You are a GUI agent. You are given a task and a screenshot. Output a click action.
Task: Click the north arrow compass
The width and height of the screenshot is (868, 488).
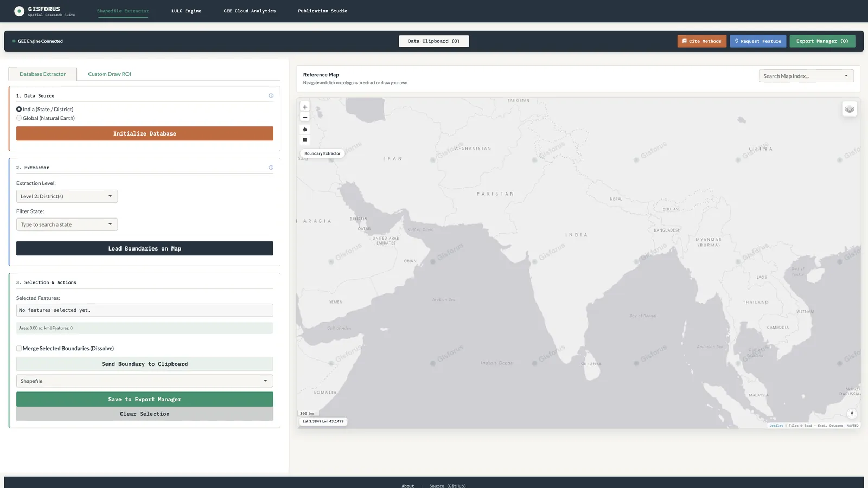(x=852, y=413)
